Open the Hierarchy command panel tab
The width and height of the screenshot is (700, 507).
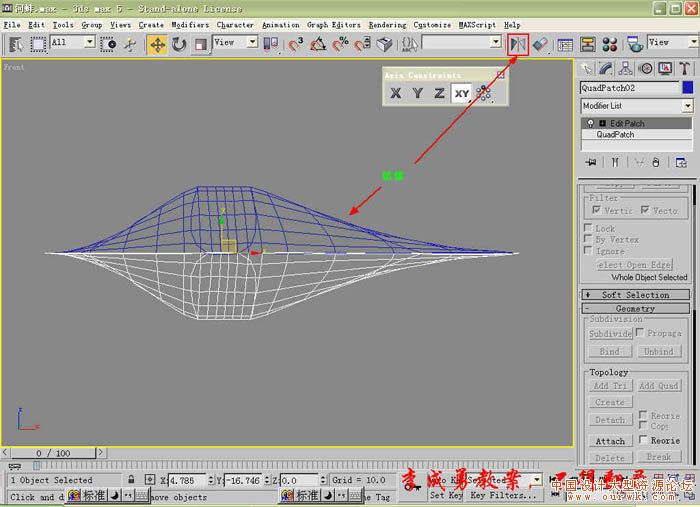click(625, 68)
